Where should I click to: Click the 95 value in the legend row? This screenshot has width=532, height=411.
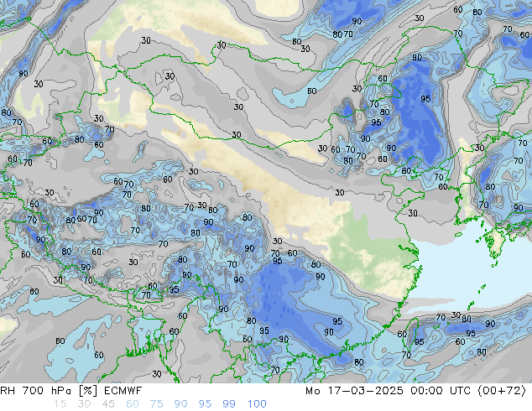(x=205, y=404)
